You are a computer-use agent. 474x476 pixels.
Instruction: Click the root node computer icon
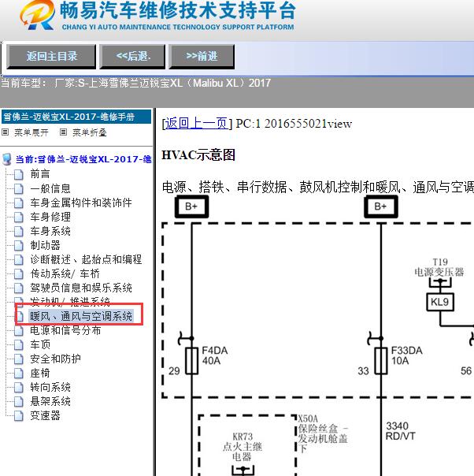pyautogui.click(x=6, y=159)
